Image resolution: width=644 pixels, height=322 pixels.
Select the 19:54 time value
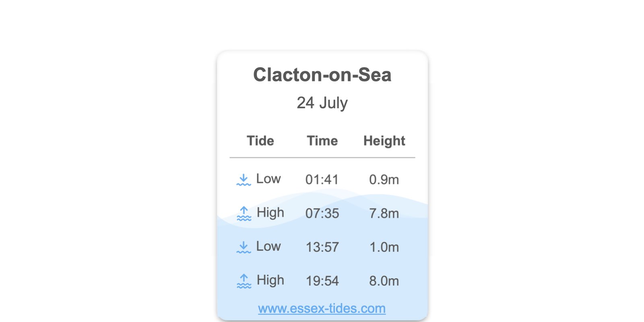point(322,281)
